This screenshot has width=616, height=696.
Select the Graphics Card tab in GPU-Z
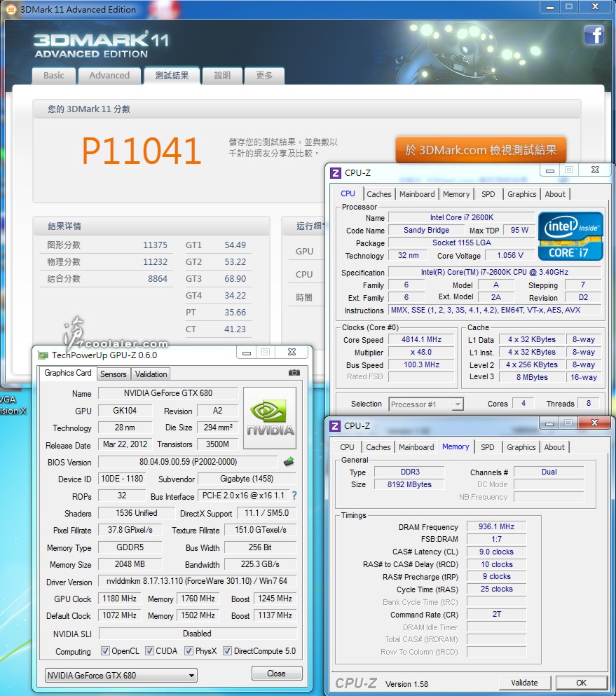tap(68, 373)
